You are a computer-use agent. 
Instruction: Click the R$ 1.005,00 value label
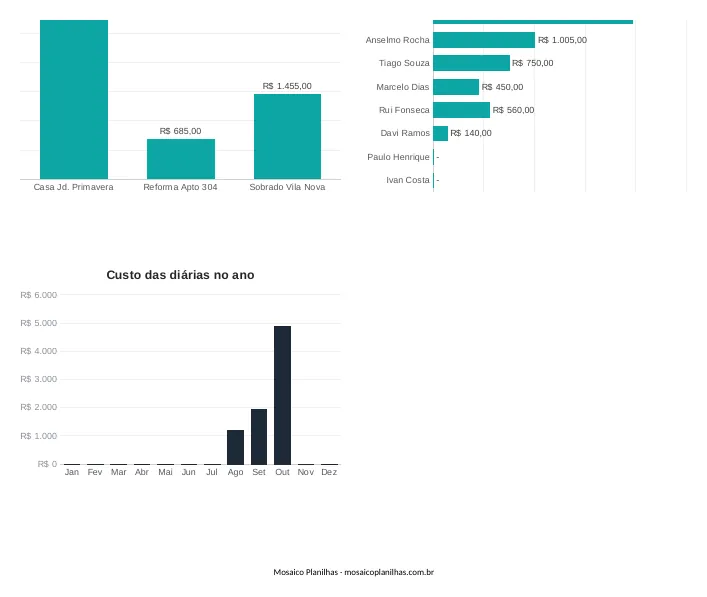(562, 40)
